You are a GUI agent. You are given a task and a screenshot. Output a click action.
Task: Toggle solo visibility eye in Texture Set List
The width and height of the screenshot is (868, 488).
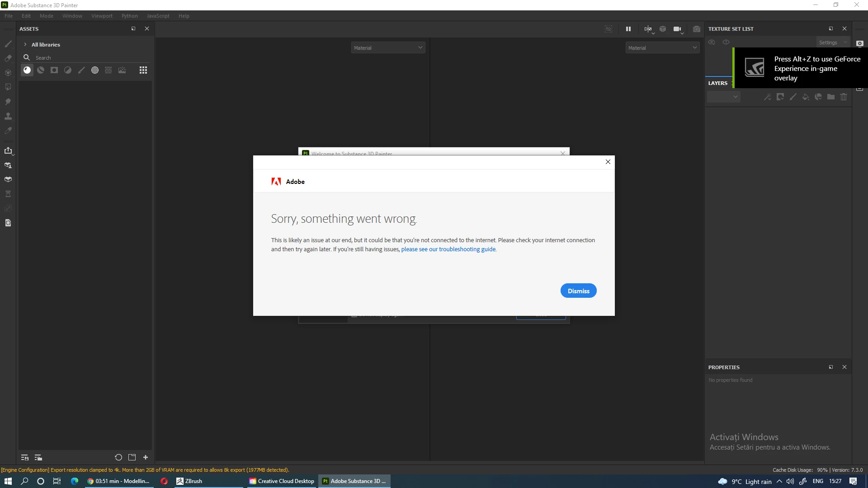coord(726,42)
